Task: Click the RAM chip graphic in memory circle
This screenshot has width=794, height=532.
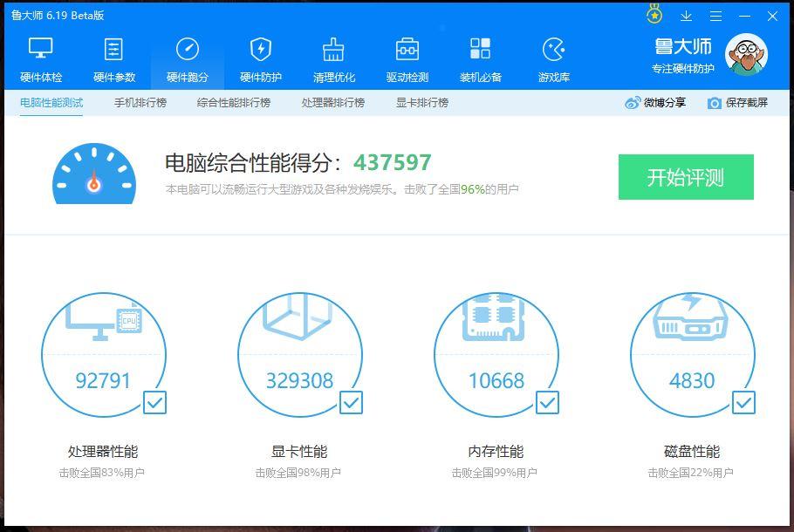Action: point(493,317)
